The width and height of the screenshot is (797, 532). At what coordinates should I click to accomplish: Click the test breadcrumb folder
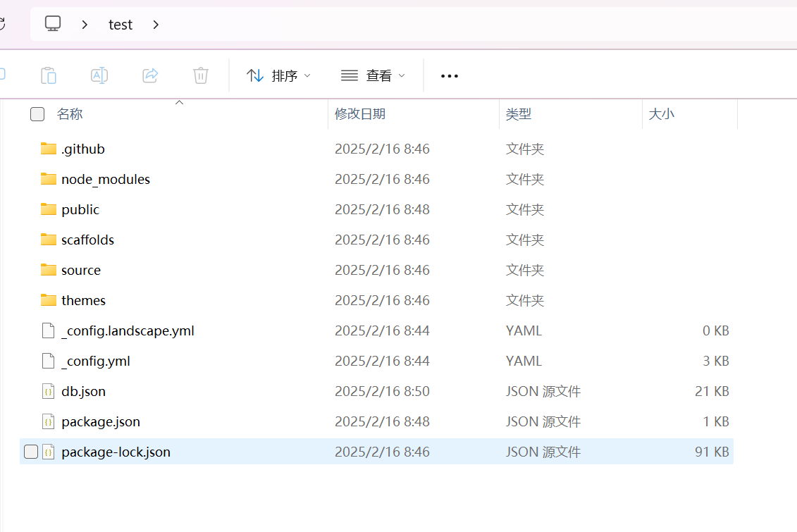click(121, 25)
